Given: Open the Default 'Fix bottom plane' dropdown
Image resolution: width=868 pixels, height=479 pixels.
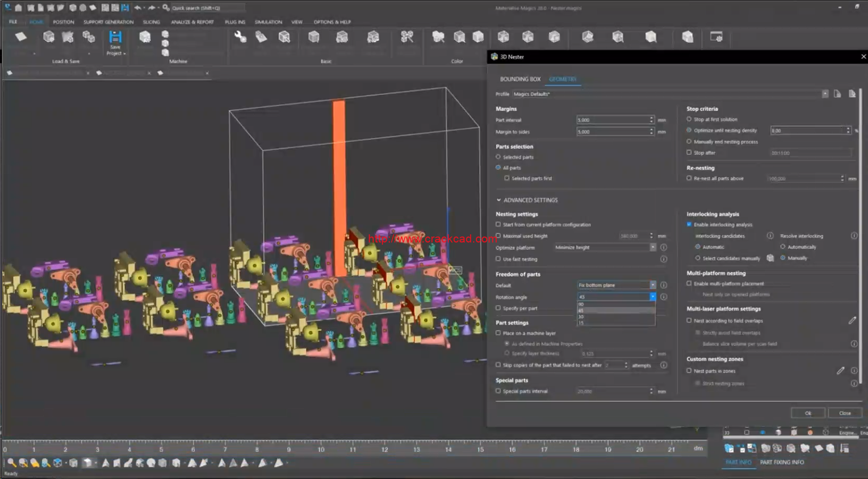Looking at the screenshot, I should pyautogui.click(x=652, y=285).
